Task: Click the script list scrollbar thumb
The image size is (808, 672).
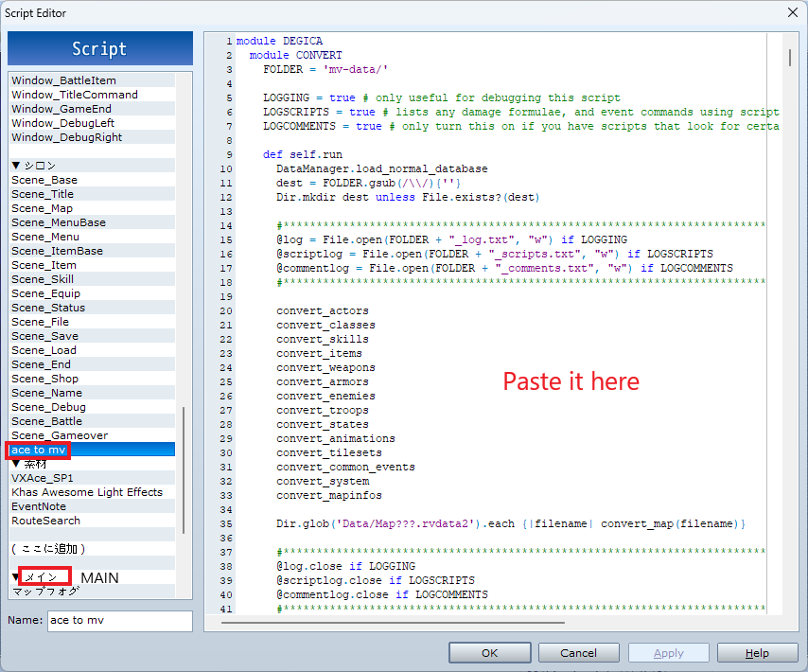Action: point(184,470)
